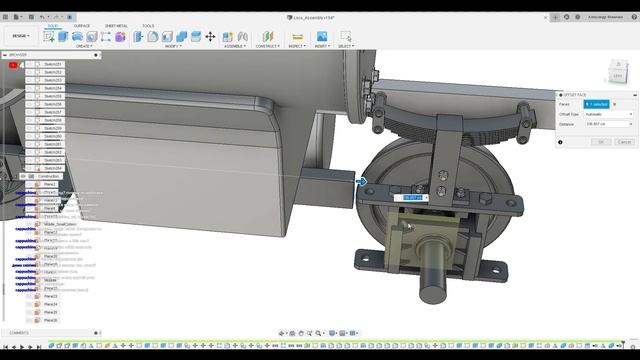Toggle visibility of Sketch251
This screenshot has width=640, height=360.
[x=29, y=64]
